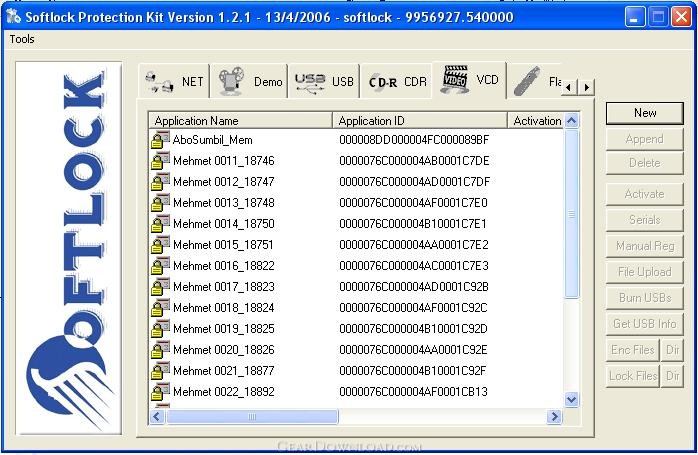Click Dir button next to Enc Files
Image resolution: width=698 pixels, height=455 pixels.
click(672, 350)
